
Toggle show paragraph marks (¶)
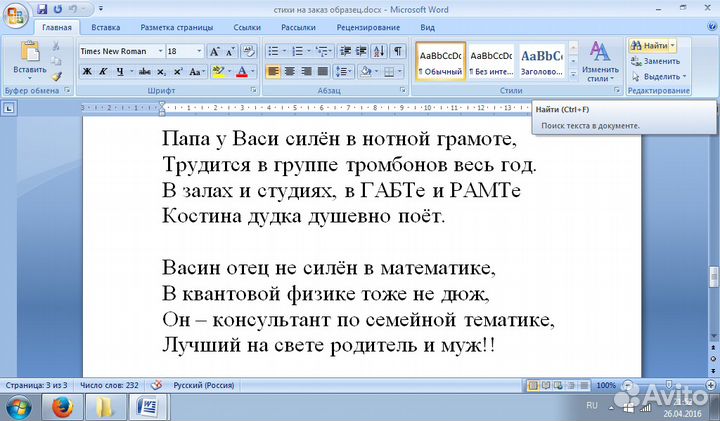click(x=398, y=51)
